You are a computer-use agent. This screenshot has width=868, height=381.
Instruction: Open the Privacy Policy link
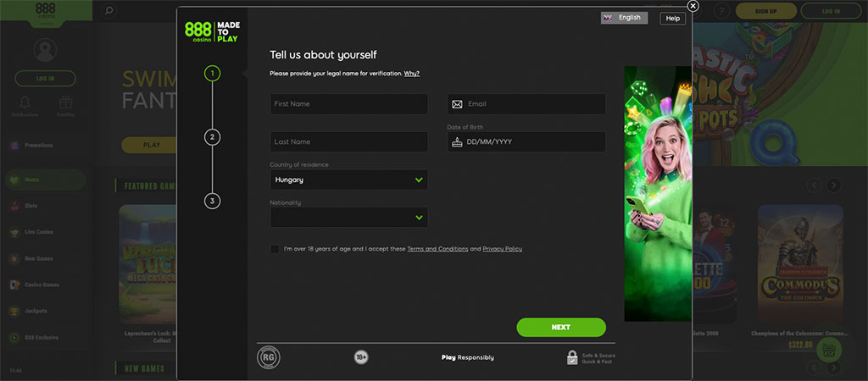click(502, 249)
